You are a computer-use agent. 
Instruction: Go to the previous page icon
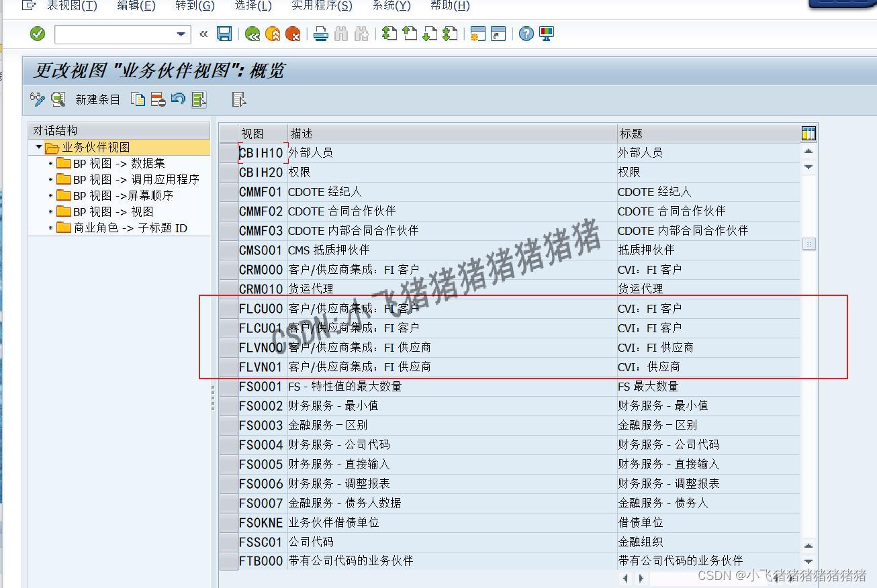[x=410, y=34]
